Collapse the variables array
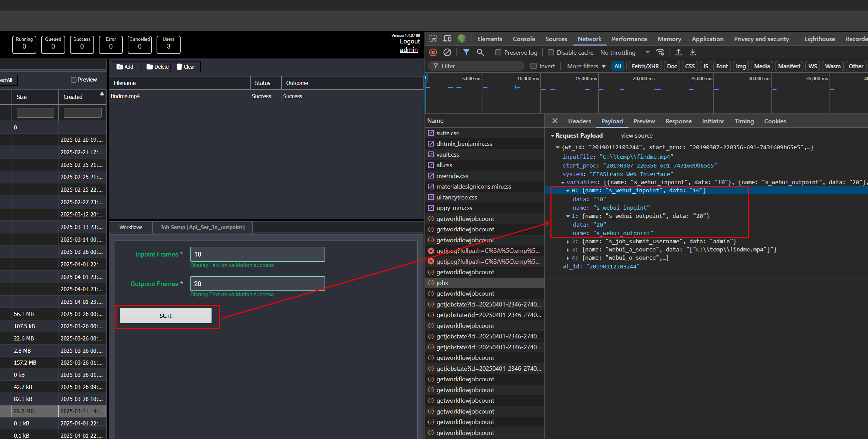The height and width of the screenshot is (439, 868). point(563,182)
